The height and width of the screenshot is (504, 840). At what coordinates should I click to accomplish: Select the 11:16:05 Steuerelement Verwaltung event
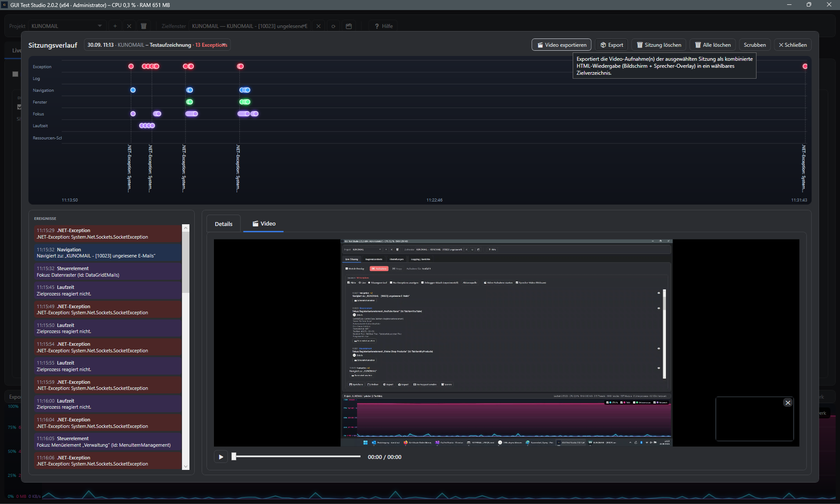pyautogui.click(x=108, y=442)
